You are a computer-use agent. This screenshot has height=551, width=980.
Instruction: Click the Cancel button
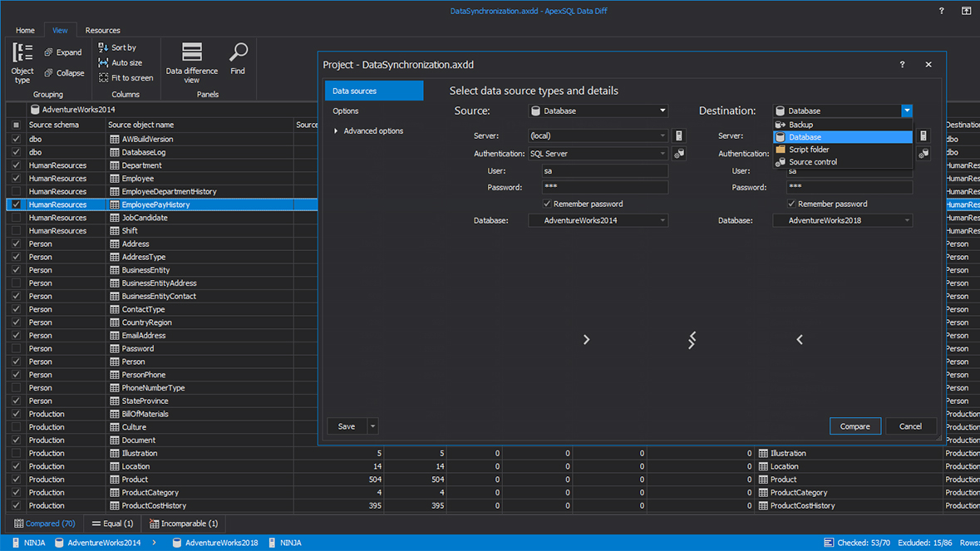tap(910, 426)
